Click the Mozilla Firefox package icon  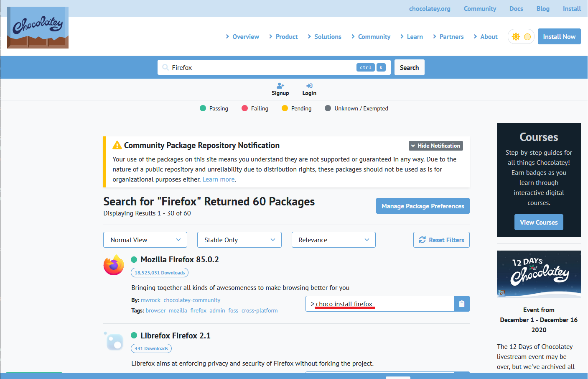pyautogui.click(x=114, y=265)
